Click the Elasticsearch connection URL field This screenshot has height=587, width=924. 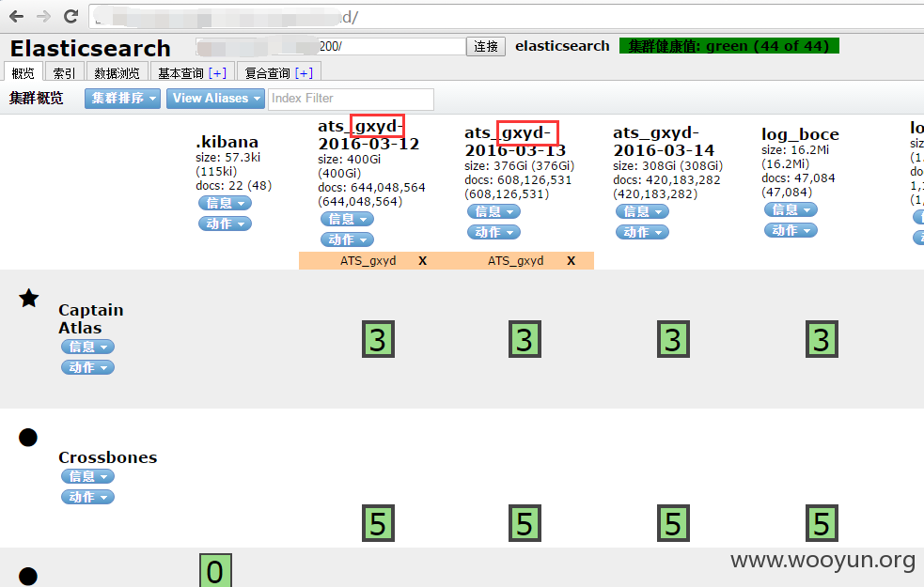click(331, 47)
